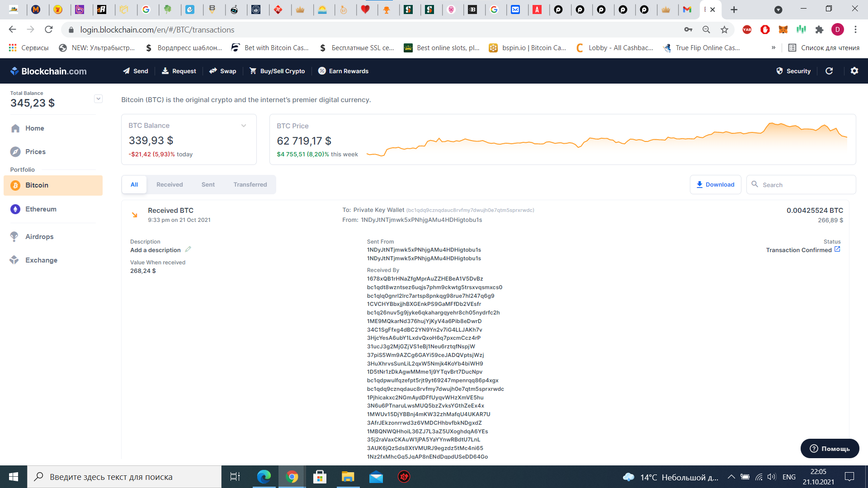
Task: Open Microsoft Edge from taskbar
Action: click(x=264, y=477)
